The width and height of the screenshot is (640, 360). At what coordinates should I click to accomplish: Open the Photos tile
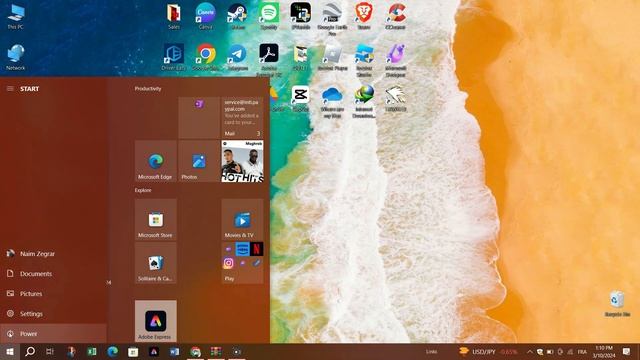[199, 161]
